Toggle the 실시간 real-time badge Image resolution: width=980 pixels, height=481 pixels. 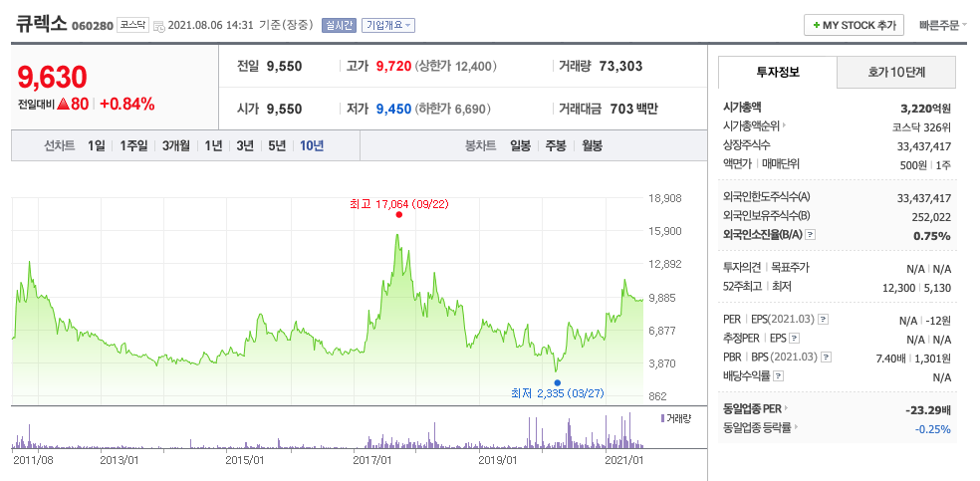coord(339,26)
